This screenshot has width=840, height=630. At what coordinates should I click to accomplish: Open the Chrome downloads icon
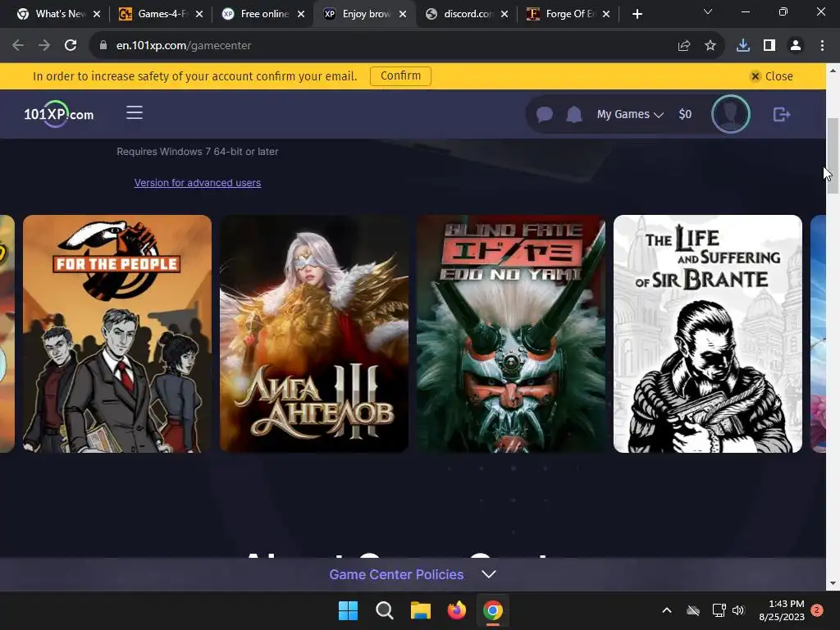pos(743,46)
